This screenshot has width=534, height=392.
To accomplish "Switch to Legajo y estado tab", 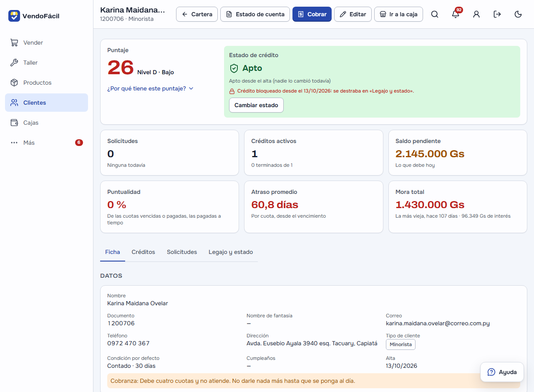I will (231, 252).
